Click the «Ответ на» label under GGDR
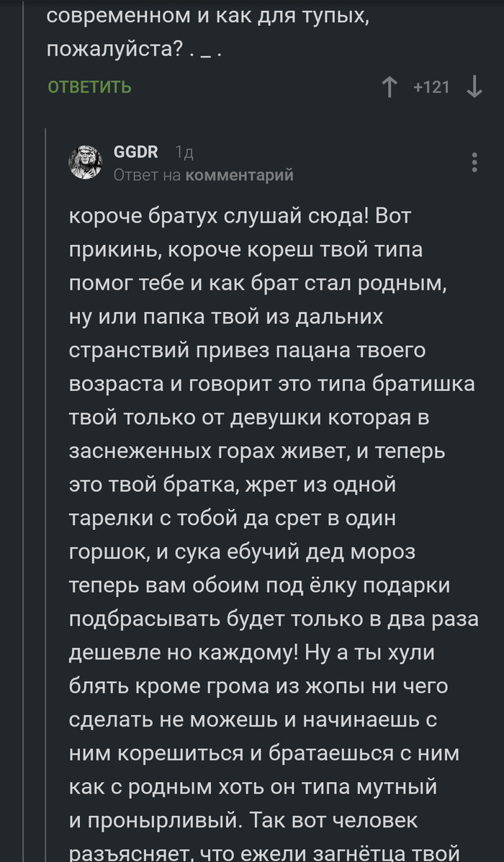Screen dimensions: 504x862 148,175
